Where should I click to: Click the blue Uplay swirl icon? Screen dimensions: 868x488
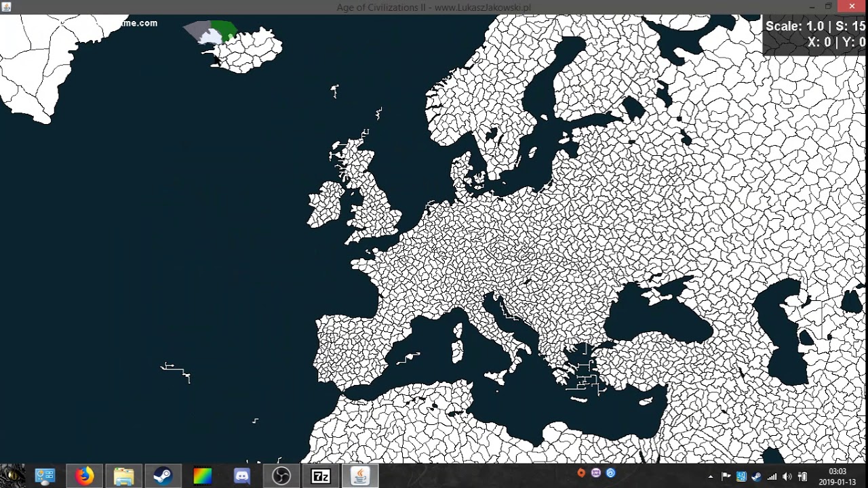pyautogui.click(x=610, y=473)
